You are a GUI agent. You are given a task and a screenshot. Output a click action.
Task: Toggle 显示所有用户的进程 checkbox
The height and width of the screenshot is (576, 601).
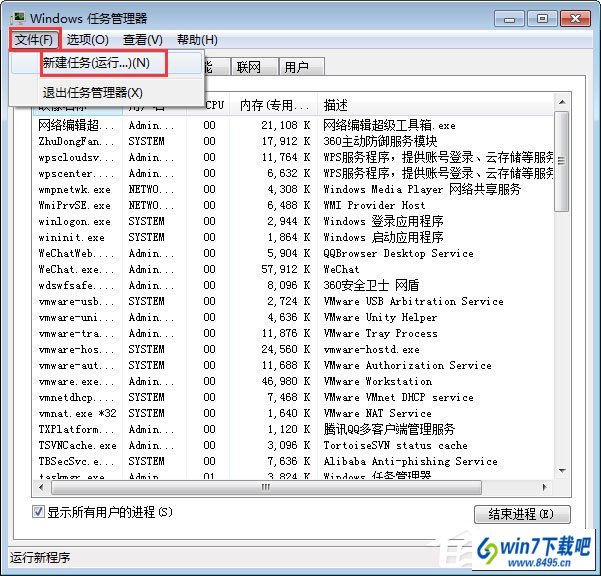(x=38, y=512)
